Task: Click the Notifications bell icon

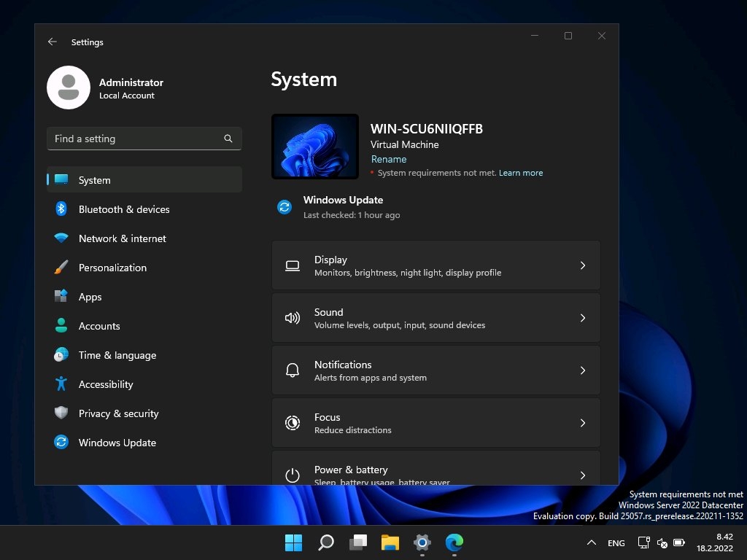Action: click(x=293, y=370)
